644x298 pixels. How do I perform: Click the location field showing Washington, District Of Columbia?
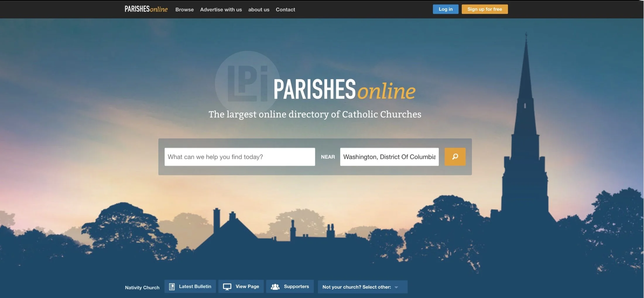pos(389,157)
